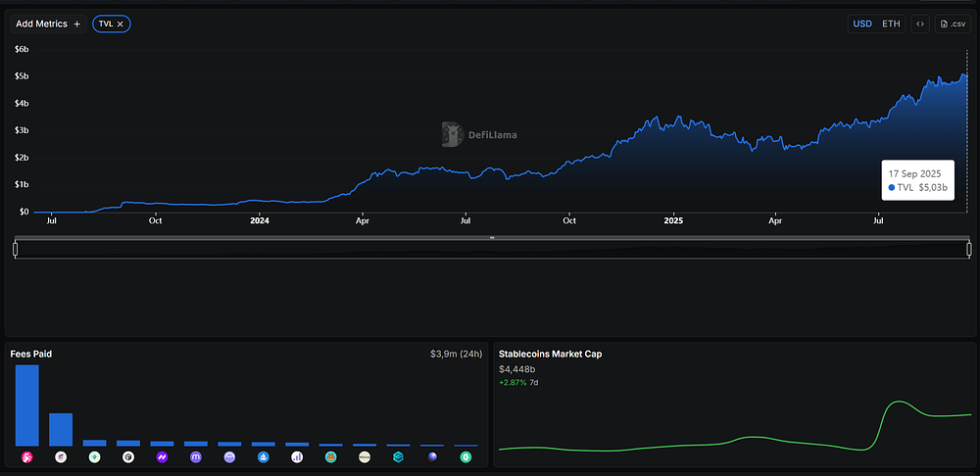Click the right handle of range slider
Viewport: 980px width, 476px height.
(969, 249)
